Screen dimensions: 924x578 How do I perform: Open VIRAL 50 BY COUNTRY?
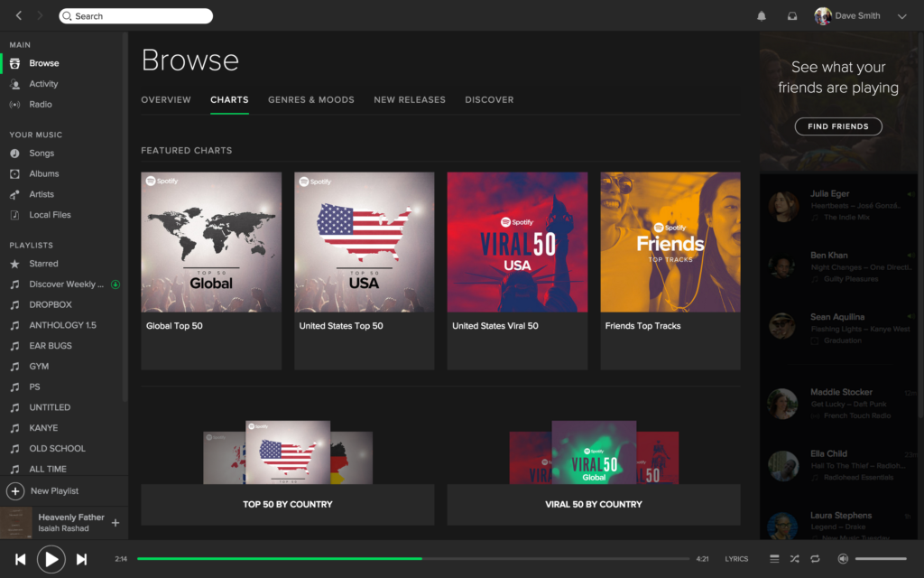594,504
